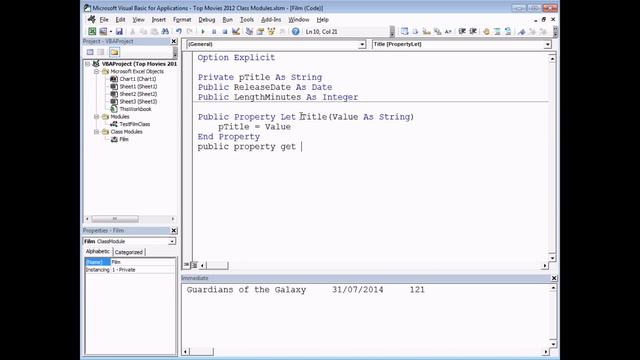Toggle a bookmark with the flag icon
The height and width of the screenshot is (360, 640).
click(522, 31)
